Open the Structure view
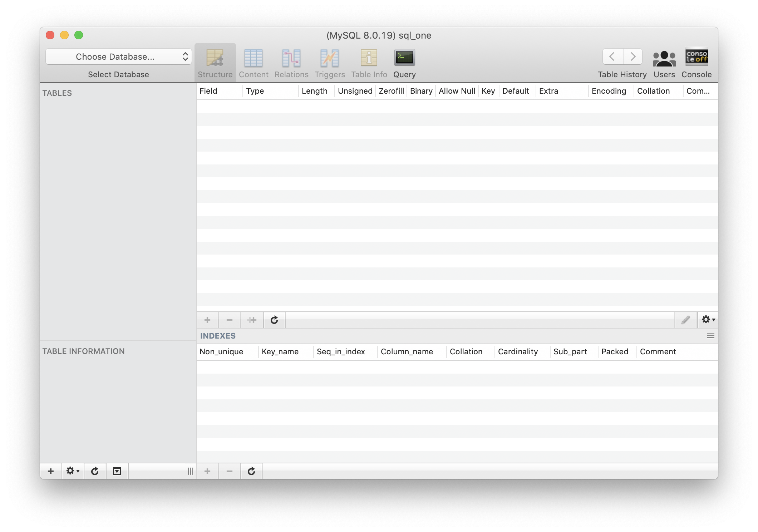758x532 pixels. coord(215,63)
